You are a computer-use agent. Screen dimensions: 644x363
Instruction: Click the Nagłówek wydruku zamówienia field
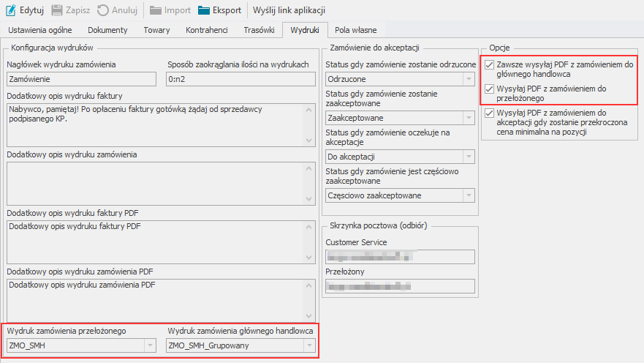(81, 79)
